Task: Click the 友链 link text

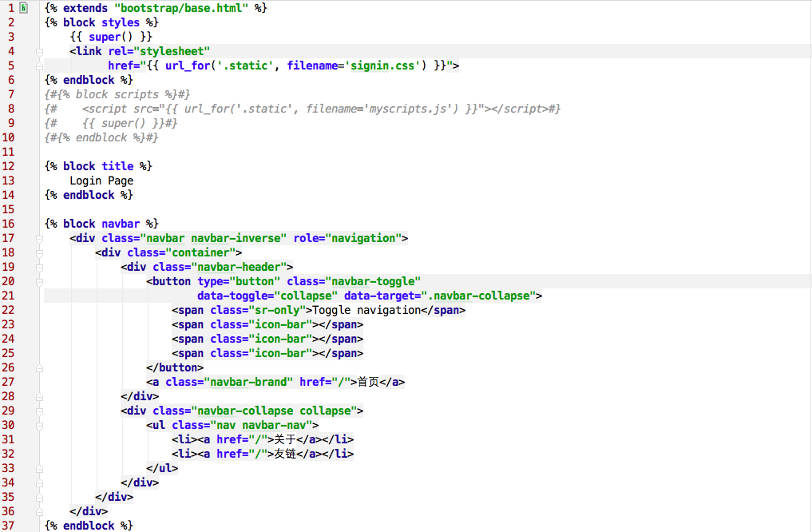Action: [x=285, y=454]
